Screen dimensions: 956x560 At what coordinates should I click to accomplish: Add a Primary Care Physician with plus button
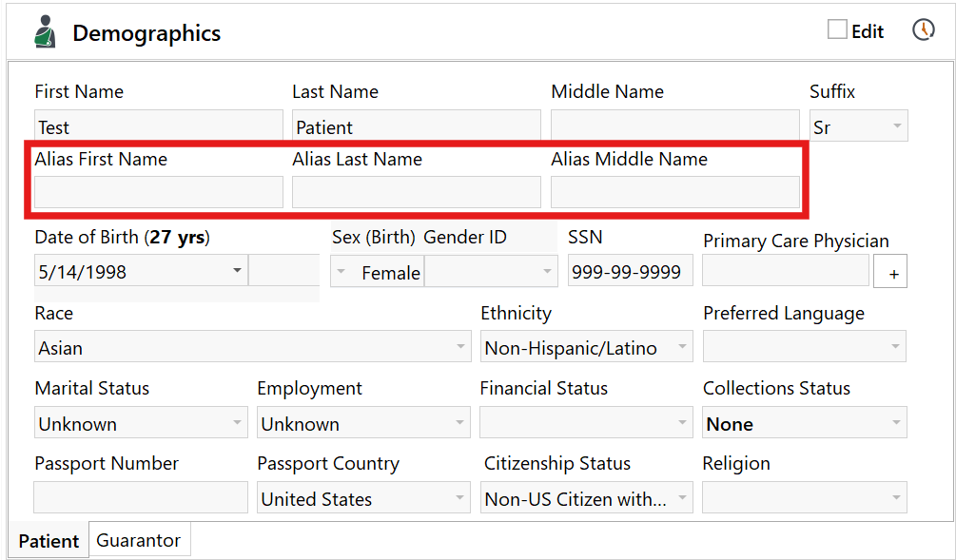[891, 273]
